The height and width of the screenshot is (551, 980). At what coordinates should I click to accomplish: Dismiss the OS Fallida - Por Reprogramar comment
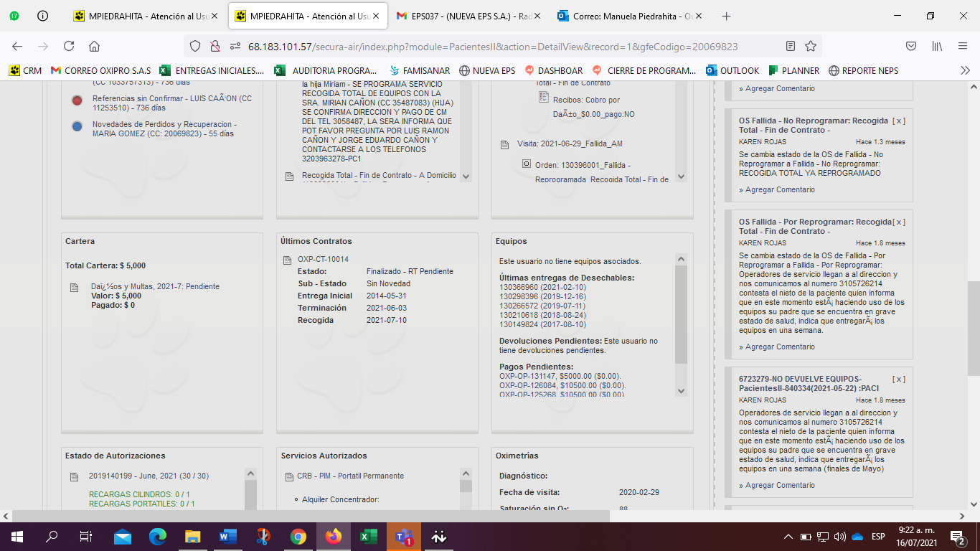[898, 222]
